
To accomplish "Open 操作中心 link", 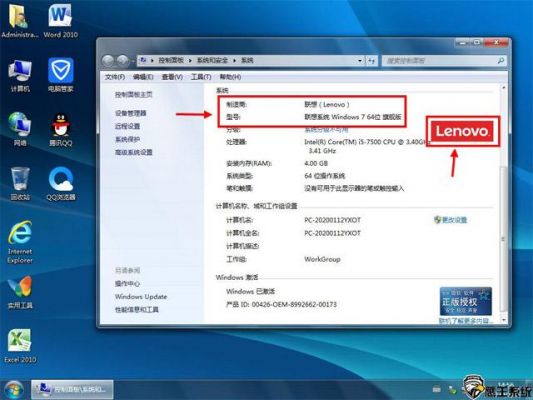I will [127, 283].
